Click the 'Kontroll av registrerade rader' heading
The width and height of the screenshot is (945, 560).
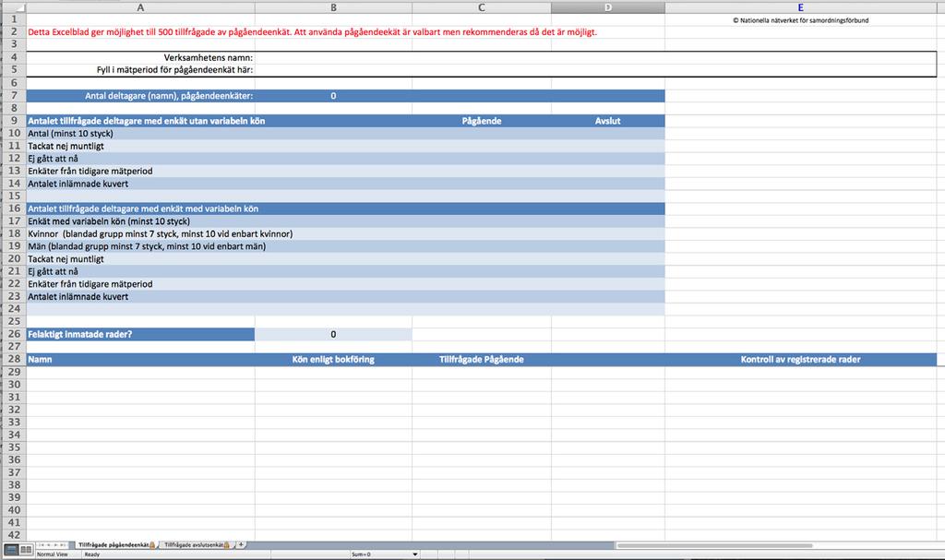(800, 359)
